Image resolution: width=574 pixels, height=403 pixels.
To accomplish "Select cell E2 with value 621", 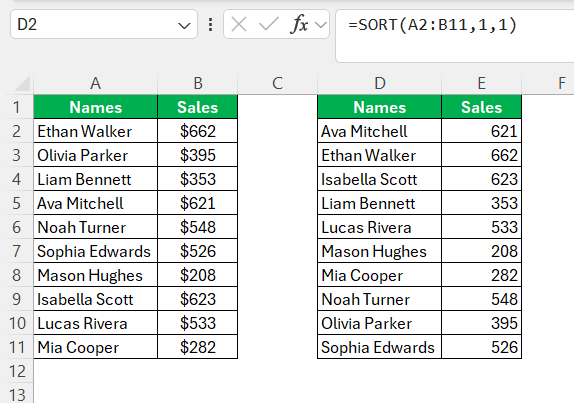I will pyautogui.click(x=481, y=131).
